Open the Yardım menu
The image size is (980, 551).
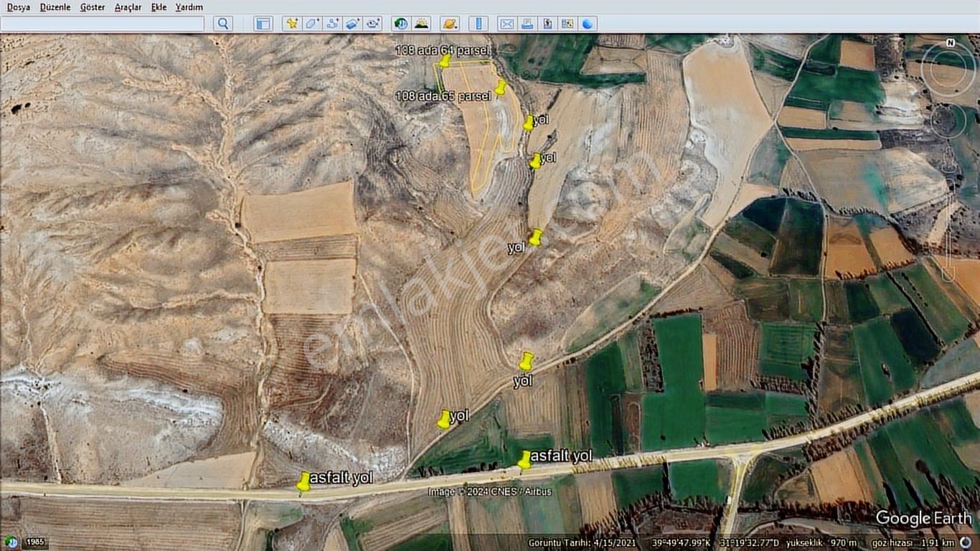(189, 7)
